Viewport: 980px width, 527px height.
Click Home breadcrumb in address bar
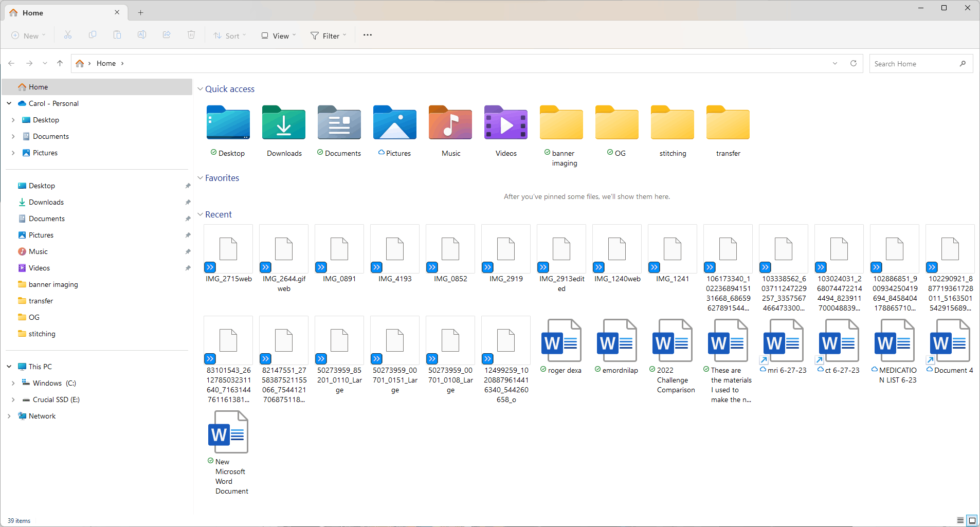pos(106,63)
